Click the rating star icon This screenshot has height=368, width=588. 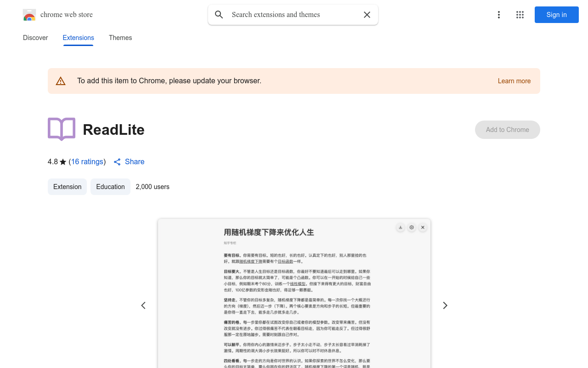point(63,162)
